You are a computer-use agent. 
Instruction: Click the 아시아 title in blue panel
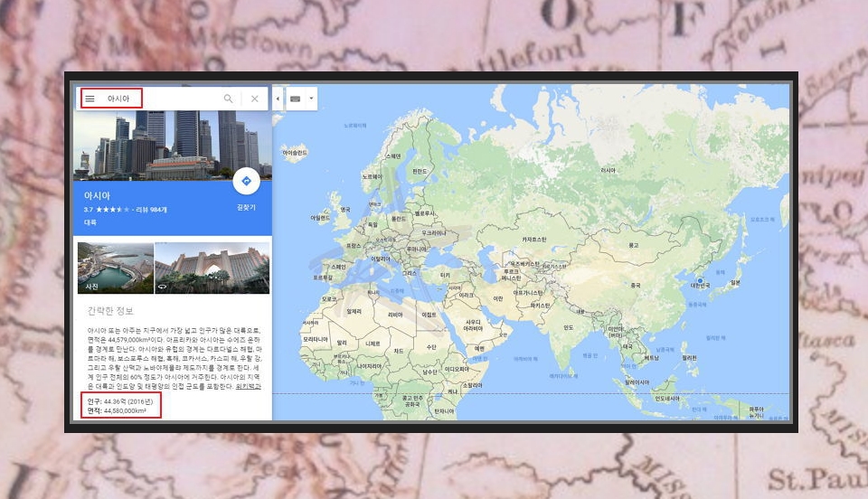click(97, 195)
